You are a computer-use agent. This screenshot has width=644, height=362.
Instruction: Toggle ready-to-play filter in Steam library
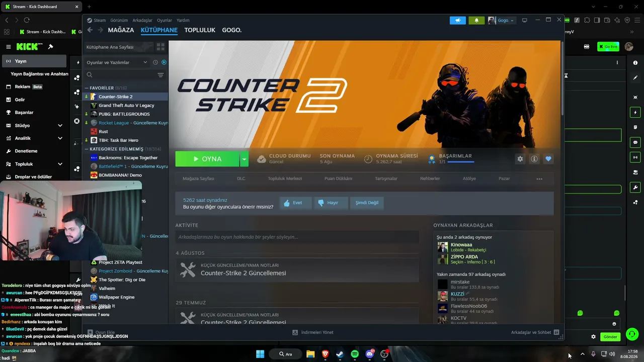click(164, 62)
